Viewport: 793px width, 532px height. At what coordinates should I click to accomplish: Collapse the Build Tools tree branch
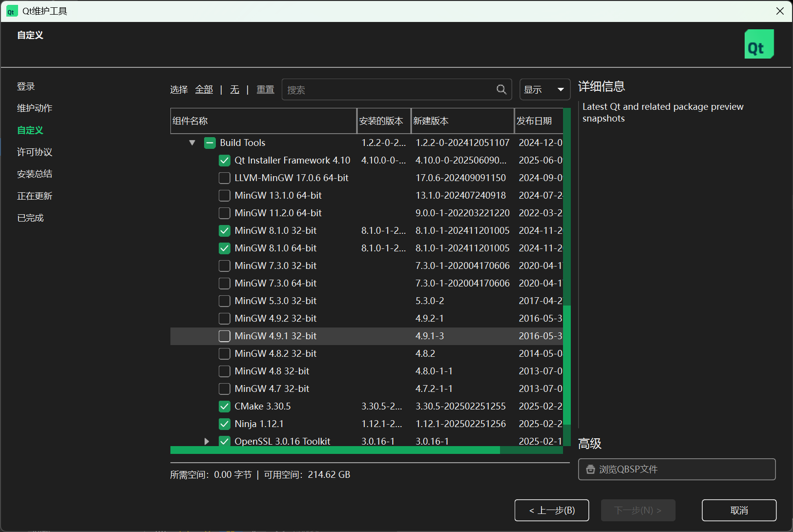coord(192,143)
